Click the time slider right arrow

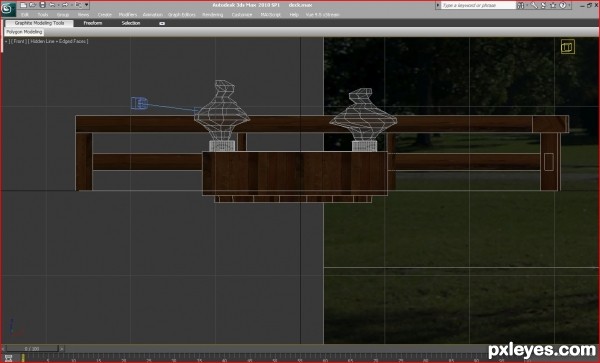62,349
